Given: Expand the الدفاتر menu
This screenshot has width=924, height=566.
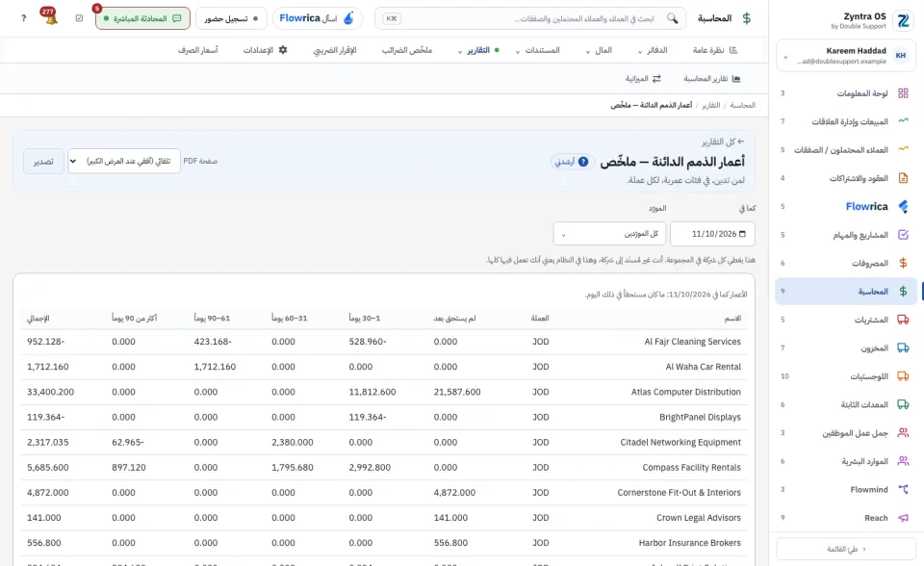Looking at the screenshot, I should [x=653, y=50].
